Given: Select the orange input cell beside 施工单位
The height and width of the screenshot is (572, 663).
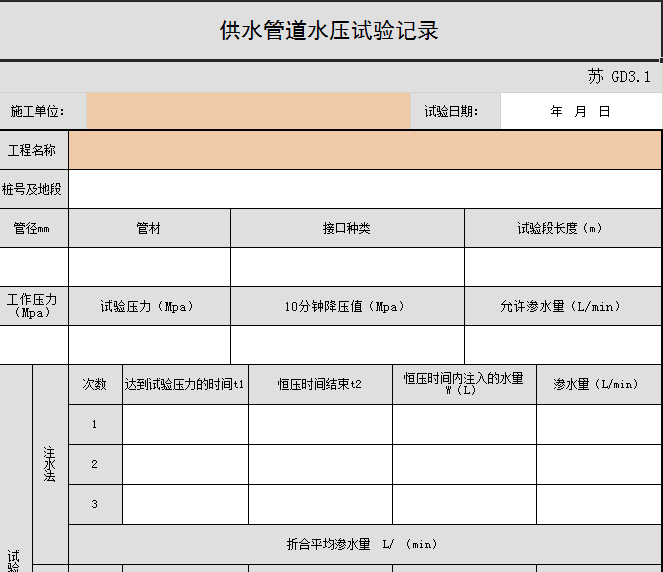Looking at the screenshot, I should (x=248, y=111).
